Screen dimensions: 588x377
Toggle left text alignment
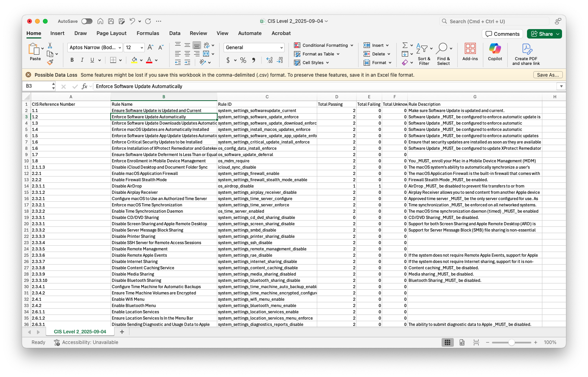[x=178, y=54]
